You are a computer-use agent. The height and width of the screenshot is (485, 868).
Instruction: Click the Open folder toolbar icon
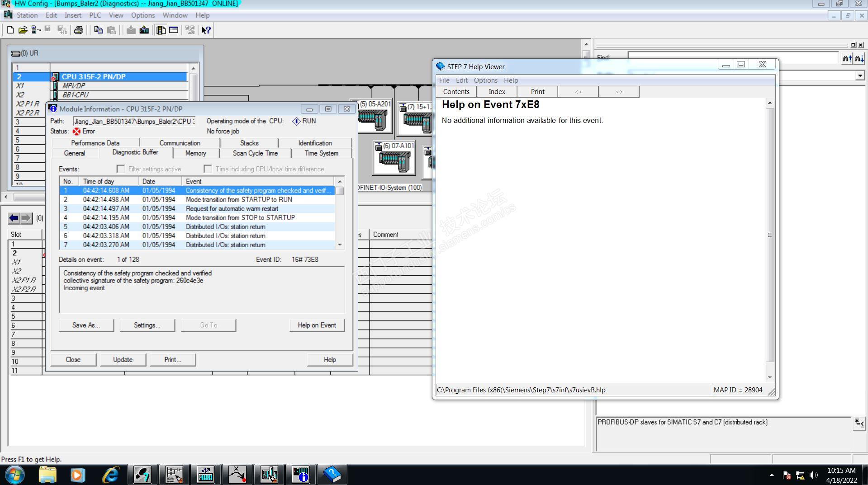[x=23, y=30]
